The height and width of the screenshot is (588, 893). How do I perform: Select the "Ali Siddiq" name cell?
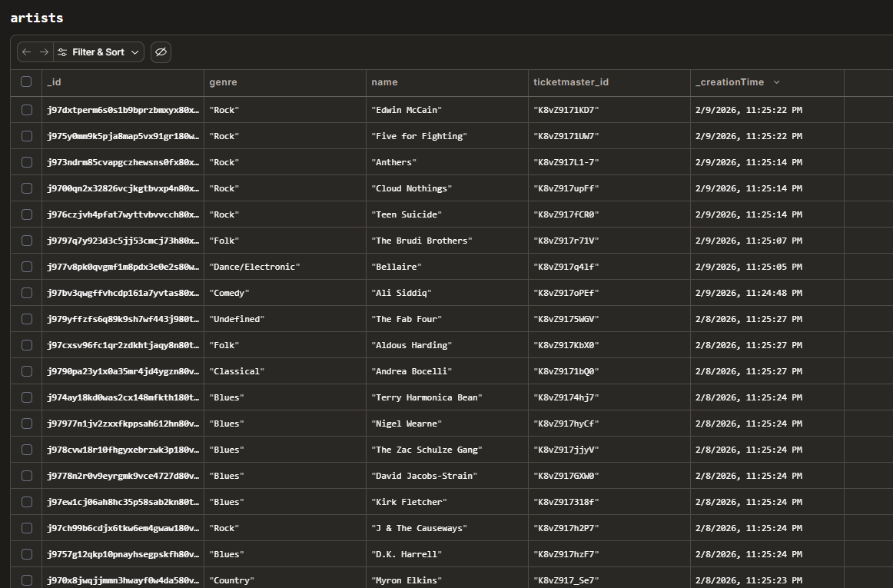[x=447, y=294]
